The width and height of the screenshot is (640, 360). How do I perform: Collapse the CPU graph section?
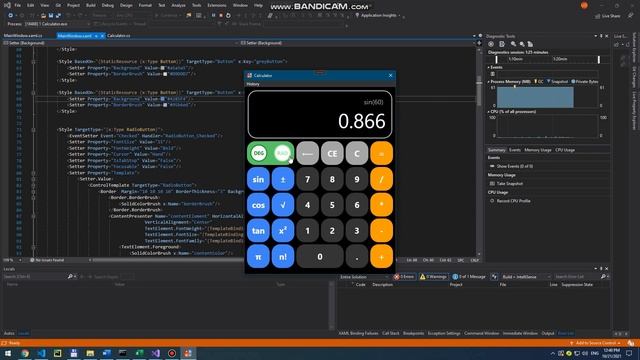(489, 111)
